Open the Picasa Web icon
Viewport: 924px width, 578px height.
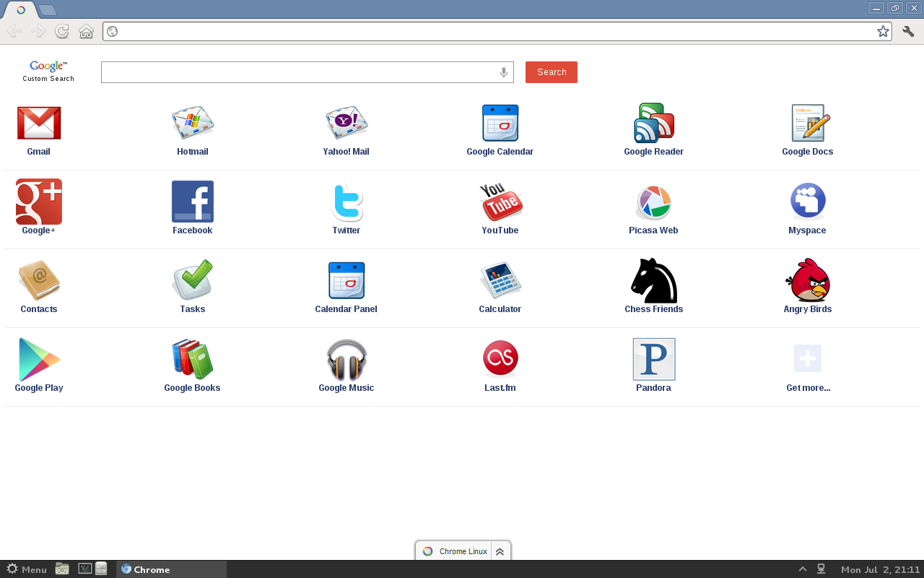tap(653, 202)
